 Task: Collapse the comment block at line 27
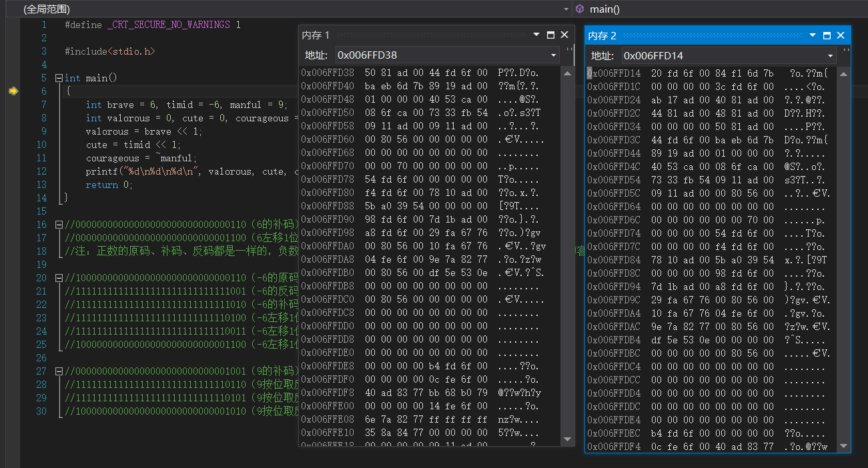tap(59, 371)
